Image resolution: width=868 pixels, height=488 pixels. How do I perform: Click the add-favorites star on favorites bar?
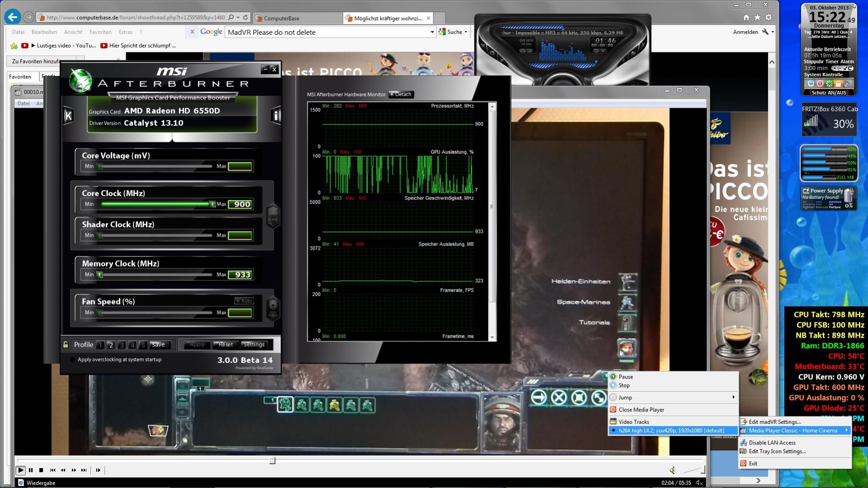click(14, 46)
